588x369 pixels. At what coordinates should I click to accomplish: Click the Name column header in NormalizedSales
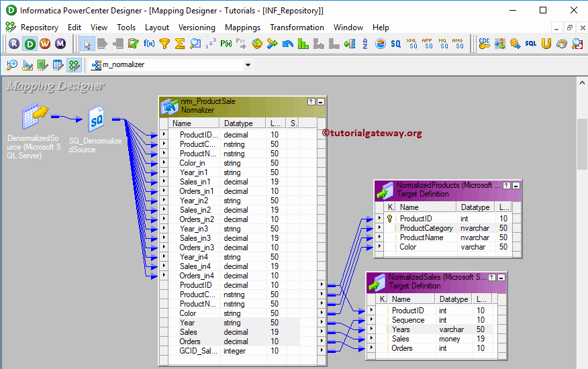coord(411,299)
